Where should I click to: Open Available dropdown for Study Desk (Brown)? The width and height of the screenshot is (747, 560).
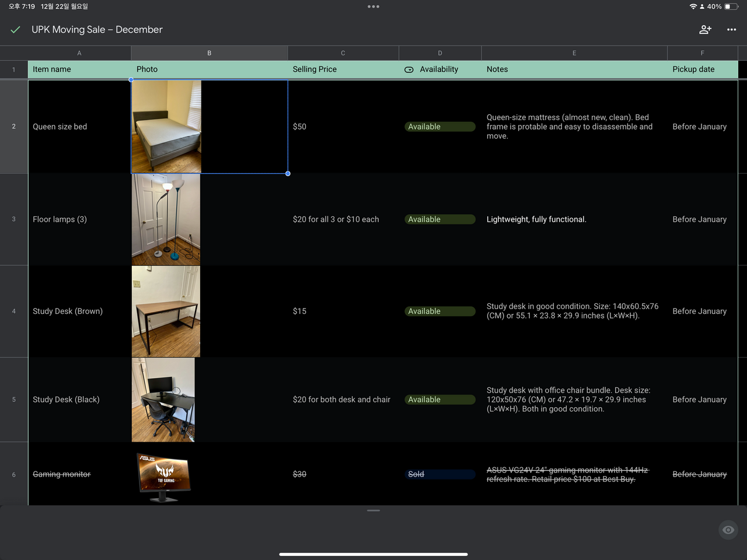[439, 311]
